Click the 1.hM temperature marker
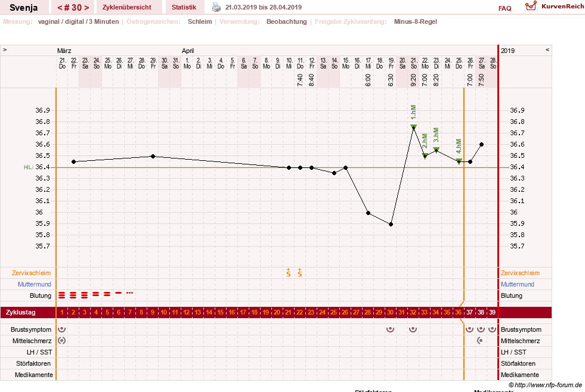The width and height of the screenshot is (585, 392). point(413,127)
